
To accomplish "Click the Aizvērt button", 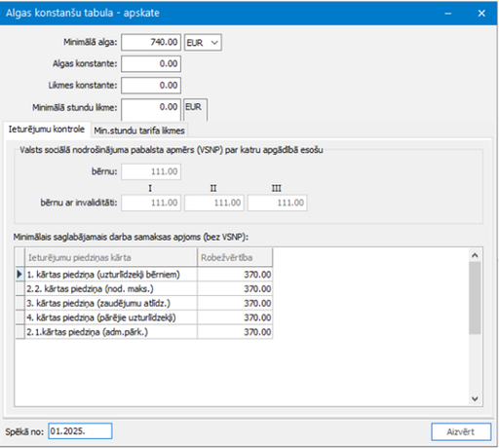I will tap(461, 431).
